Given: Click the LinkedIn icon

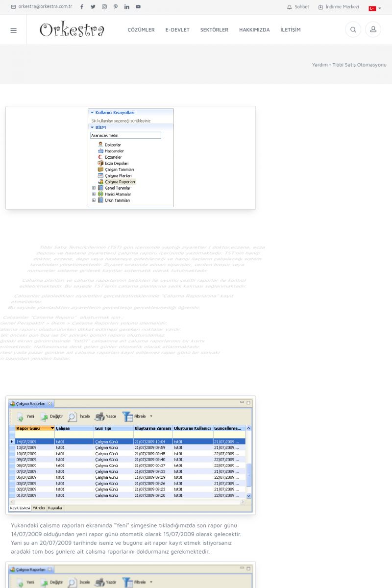Looking at the screenshot, I should point(127,7).
